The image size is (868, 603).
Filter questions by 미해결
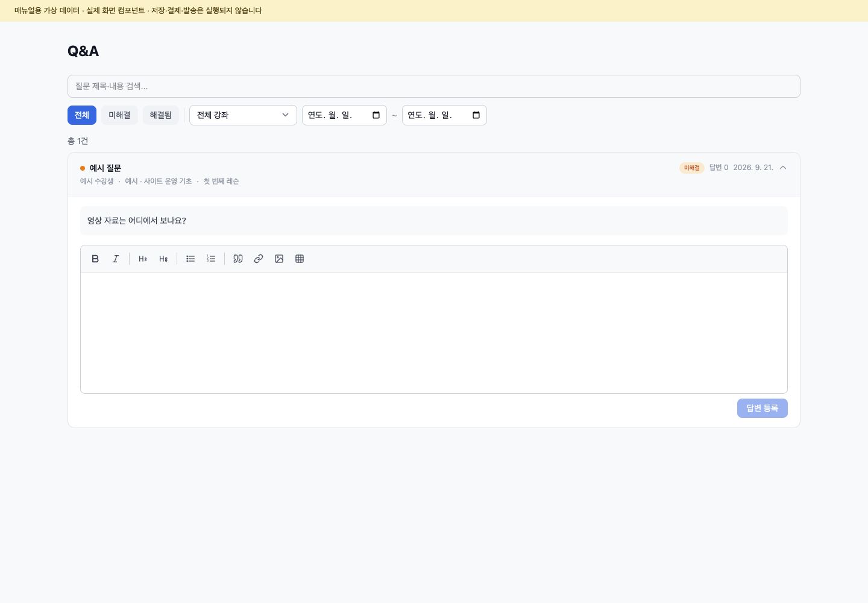pos(119,115)
